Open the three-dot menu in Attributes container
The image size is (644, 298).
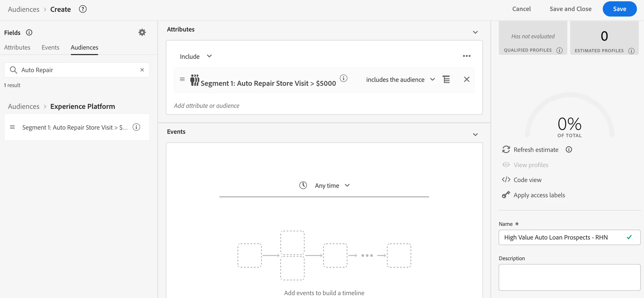click(x=467, y=56)
